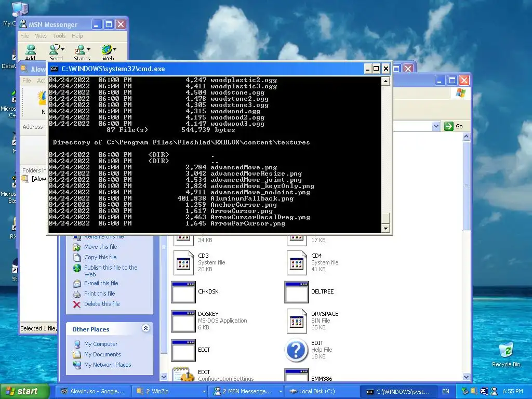Click Delete this file link

coord(102,304)
